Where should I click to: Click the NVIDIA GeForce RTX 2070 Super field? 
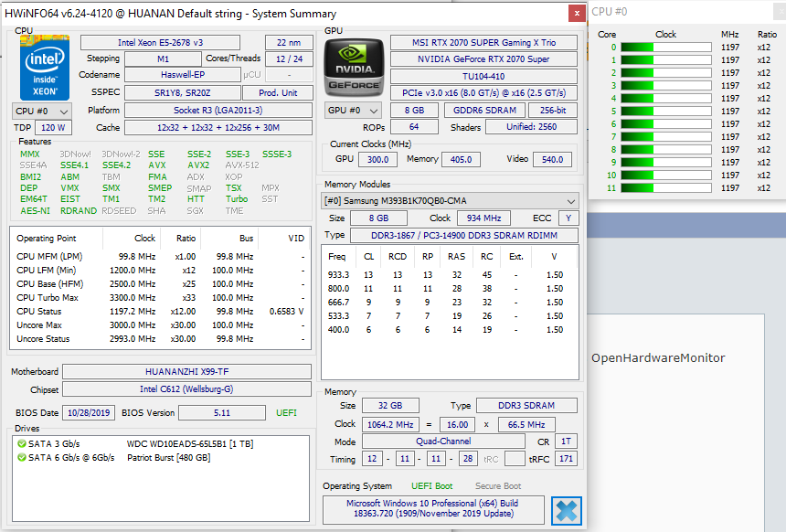(483, 59)
